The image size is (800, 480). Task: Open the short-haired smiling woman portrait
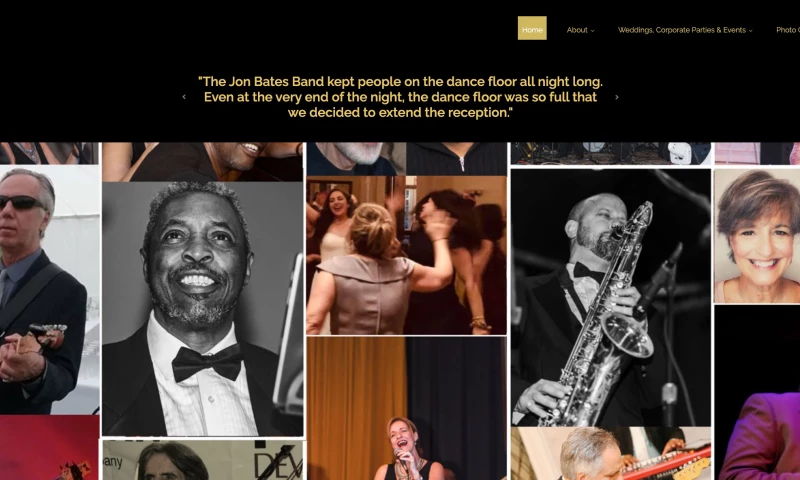click(757, 236)
